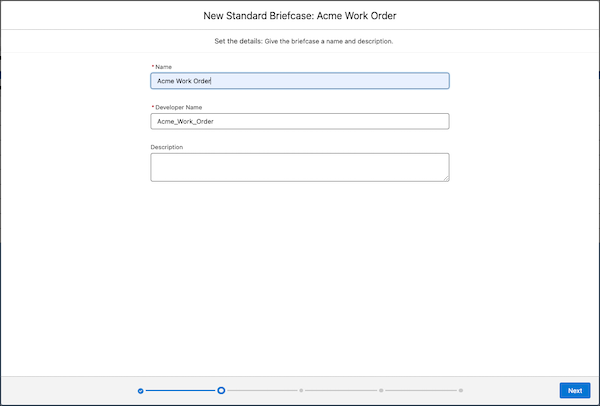Viewport: 600px width, 406px height.
Task: Click the 'Set the details' instruction text
Action: [303, 41]
